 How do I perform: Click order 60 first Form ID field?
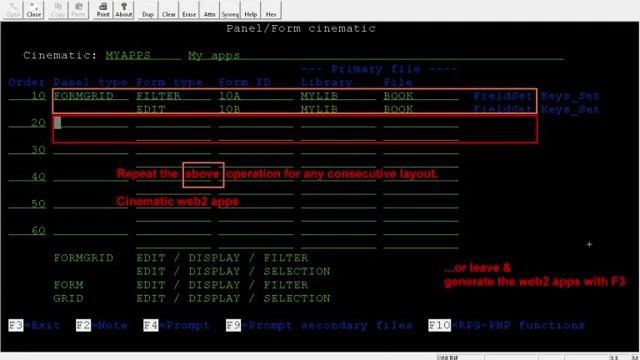(x=256, y=231)
